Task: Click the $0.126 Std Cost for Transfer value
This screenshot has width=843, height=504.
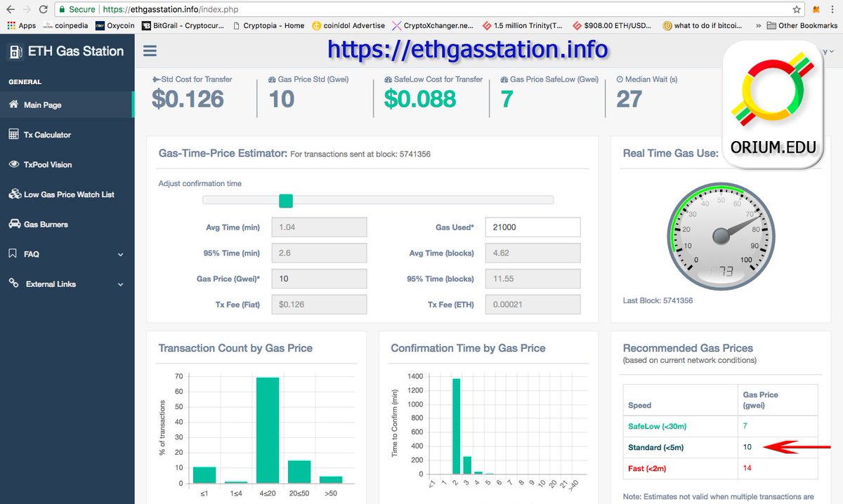Action: click(188, 98)
